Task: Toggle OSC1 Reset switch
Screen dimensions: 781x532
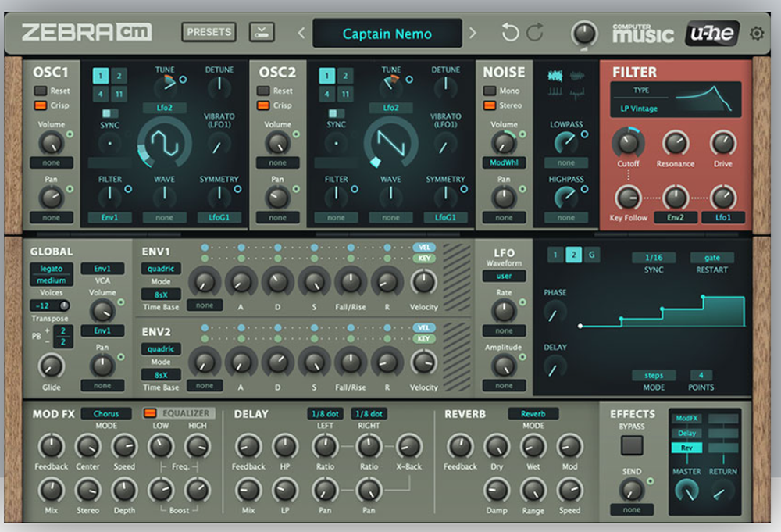Action: (x=40, y=91)
